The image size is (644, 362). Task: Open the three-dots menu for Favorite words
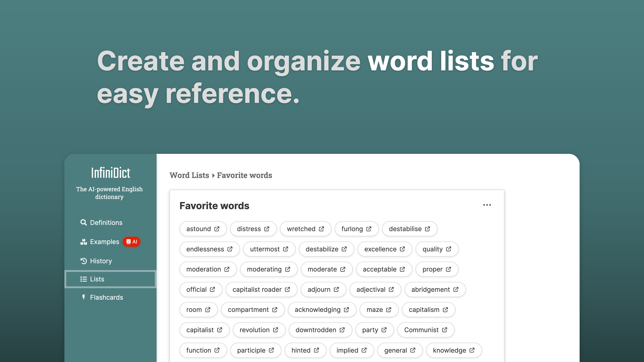487,205
